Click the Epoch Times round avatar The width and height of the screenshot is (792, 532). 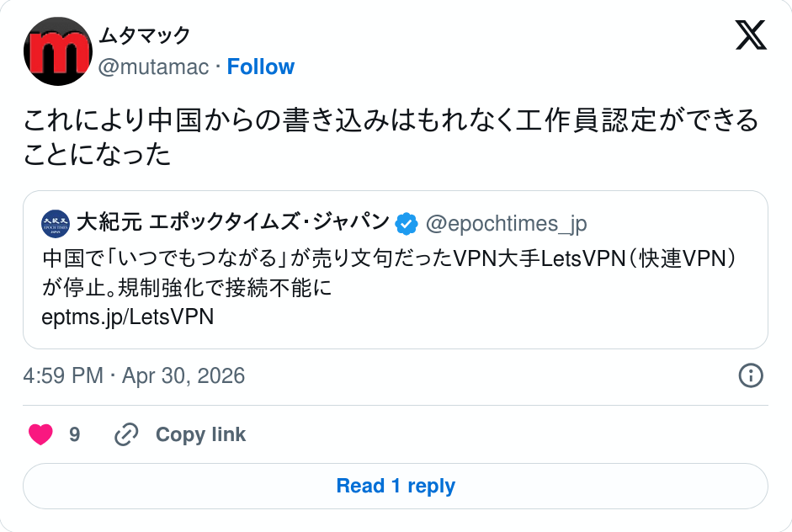(55, 223)
